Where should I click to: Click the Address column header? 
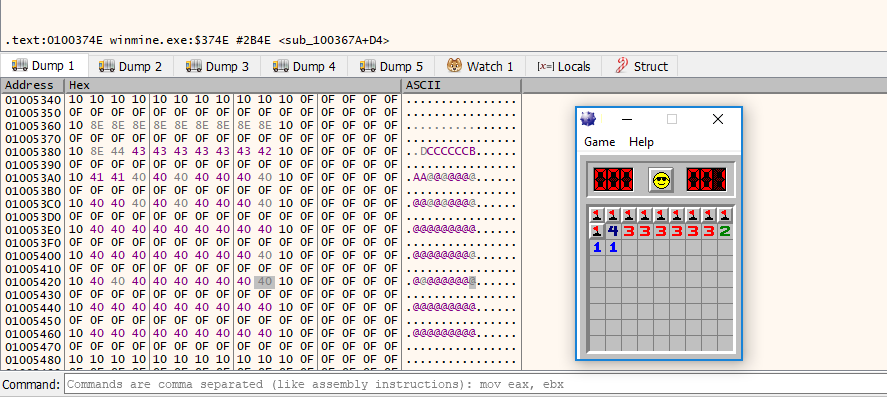pyautogui.click(x=32, y=85)
